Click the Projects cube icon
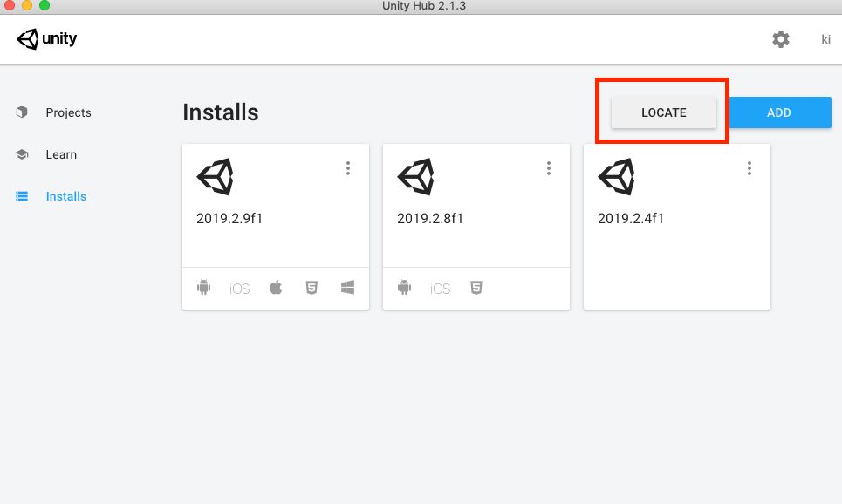The height and width of the screenshot is (504, 842). 22,112
